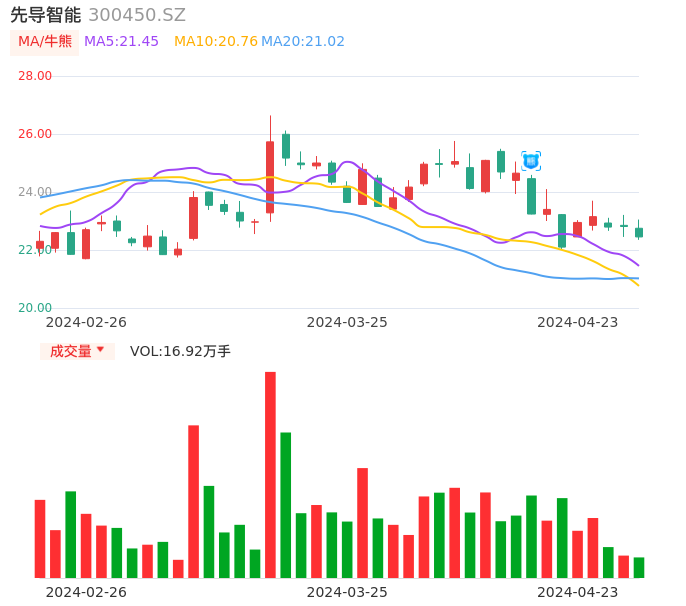Click the large red candlestick with the highest wick
This screenshot has height=606, width=686.
pos(270,177)
